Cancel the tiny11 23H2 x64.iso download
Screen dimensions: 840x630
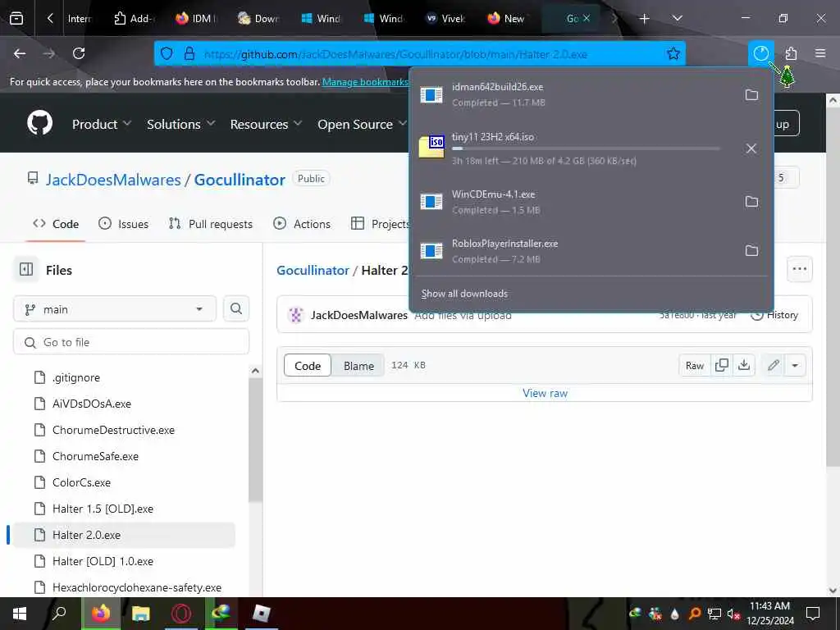click(751, 148)
